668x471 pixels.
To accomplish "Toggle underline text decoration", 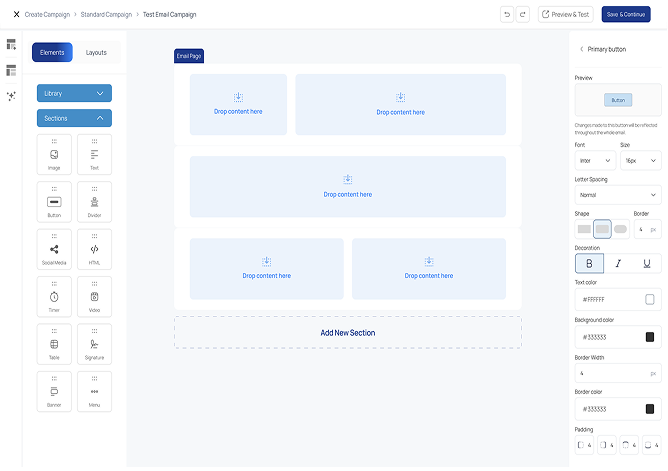I will [646, 264].
